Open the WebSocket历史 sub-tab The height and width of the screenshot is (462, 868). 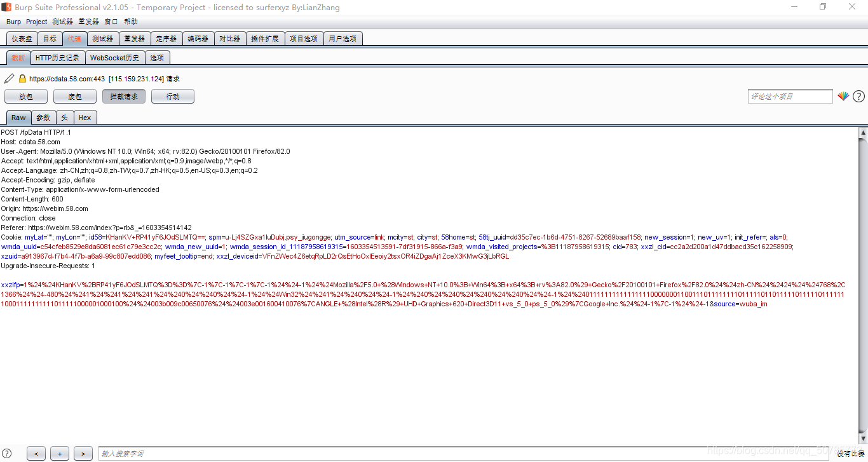coord(114,58)
